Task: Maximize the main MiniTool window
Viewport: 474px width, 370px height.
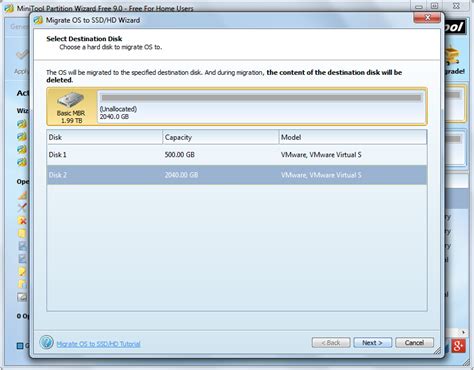Action: point(434,6)
